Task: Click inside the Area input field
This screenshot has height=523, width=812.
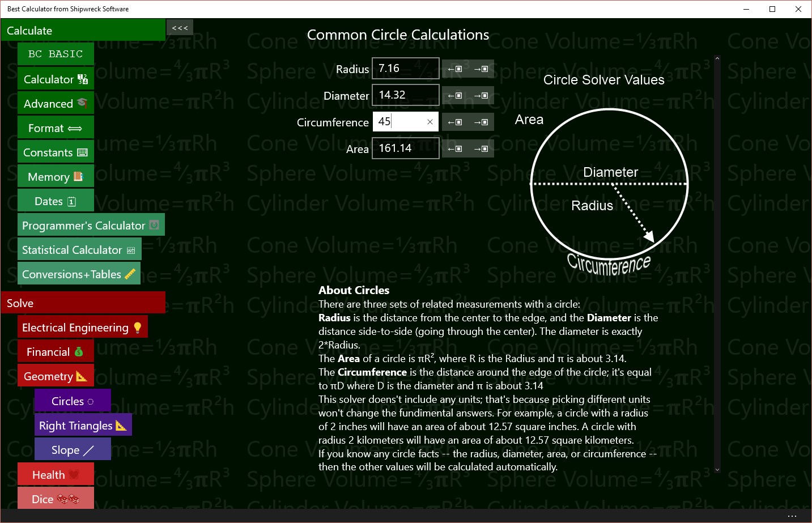Action: point(405,148)
